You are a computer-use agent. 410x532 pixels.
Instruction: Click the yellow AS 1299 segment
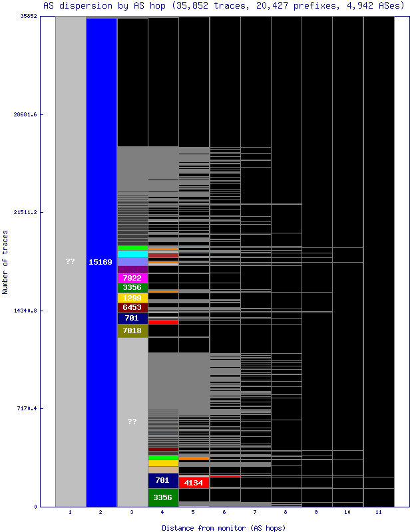(132, 298)
